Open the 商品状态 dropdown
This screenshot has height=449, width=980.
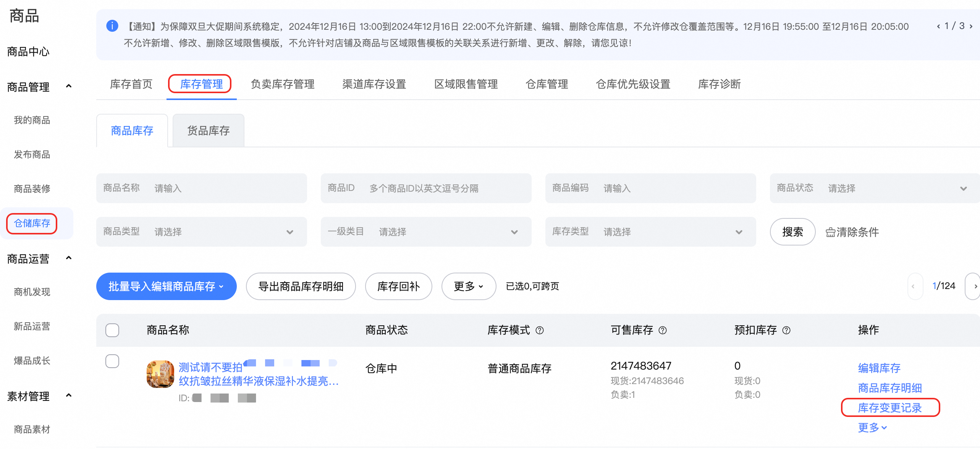pos(875,188)
